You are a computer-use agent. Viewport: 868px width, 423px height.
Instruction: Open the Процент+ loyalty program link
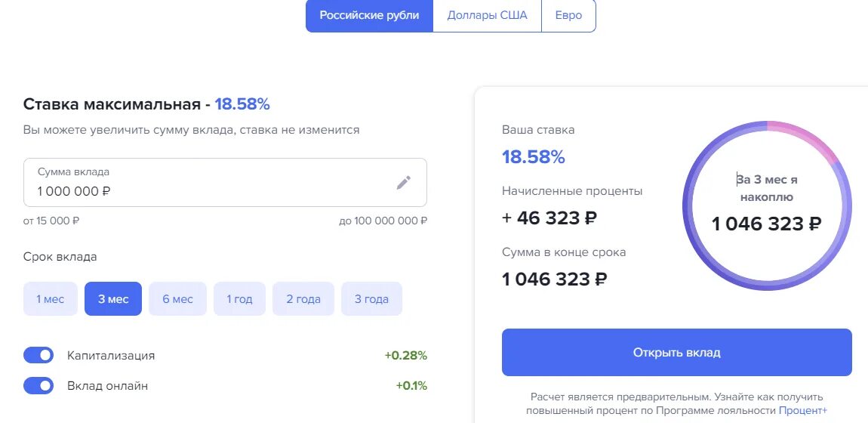[x=802, y=411]
